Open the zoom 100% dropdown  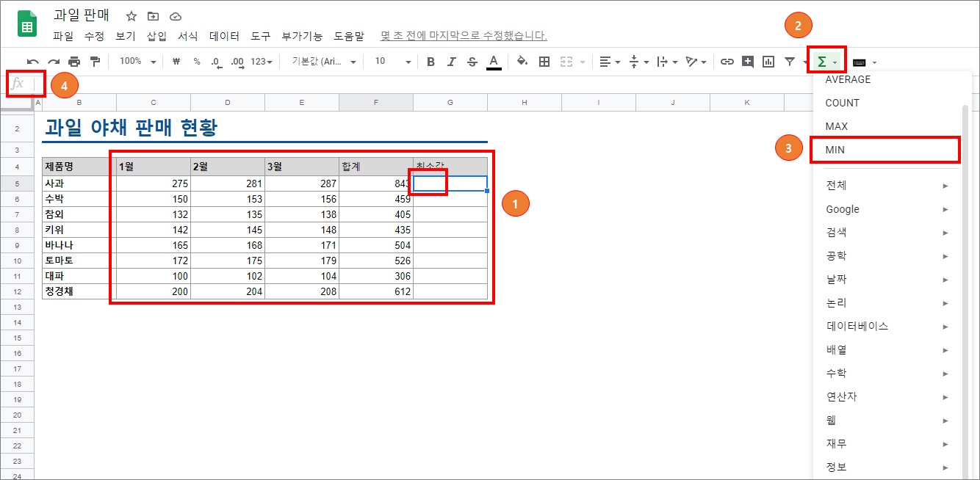click(138, 62)
